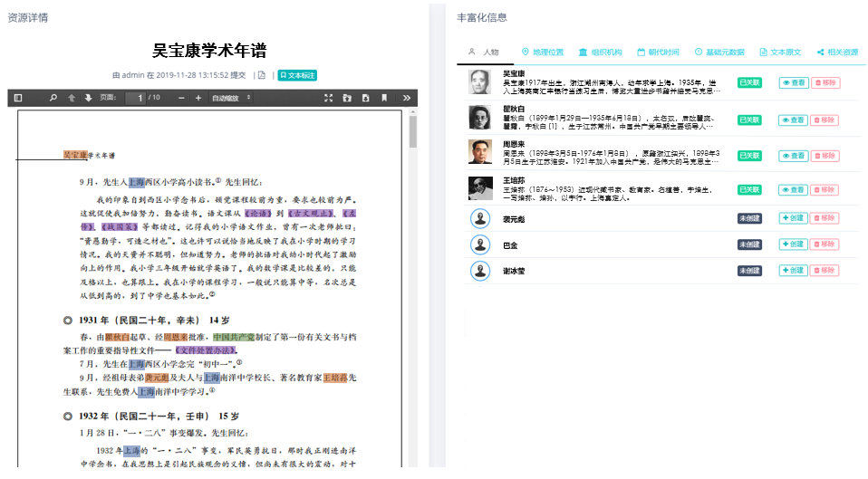Click the PDF bookmark current view icon
This screenshot has height=479, width=868.
(384, 98)
